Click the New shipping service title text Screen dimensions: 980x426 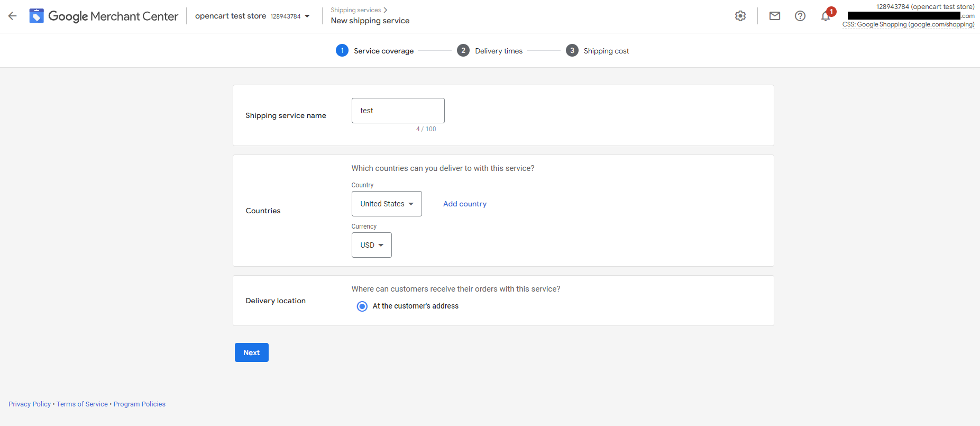370,21
